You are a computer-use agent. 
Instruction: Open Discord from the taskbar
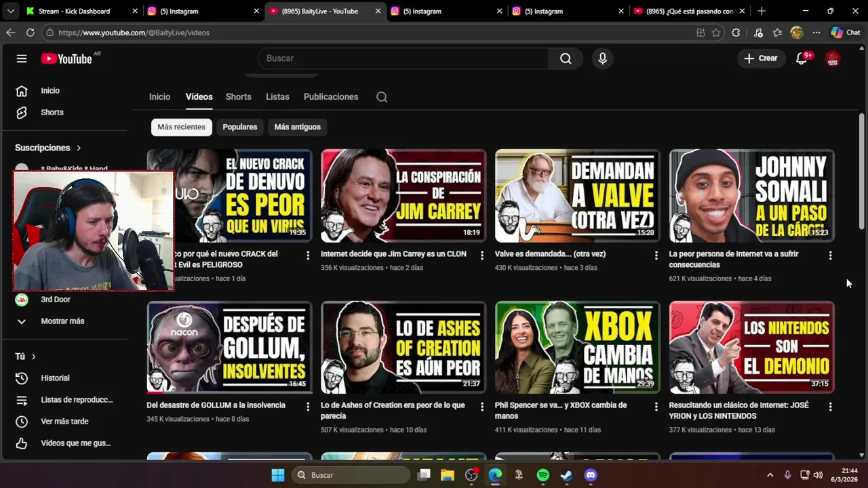click(x=591, y=475)
